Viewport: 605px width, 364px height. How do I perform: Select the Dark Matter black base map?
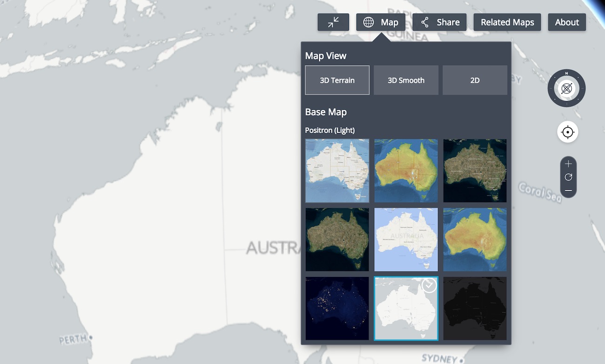(475, 309)
